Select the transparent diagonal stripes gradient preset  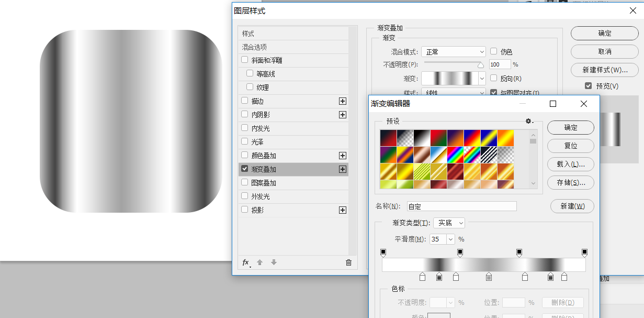click(489, 155)
